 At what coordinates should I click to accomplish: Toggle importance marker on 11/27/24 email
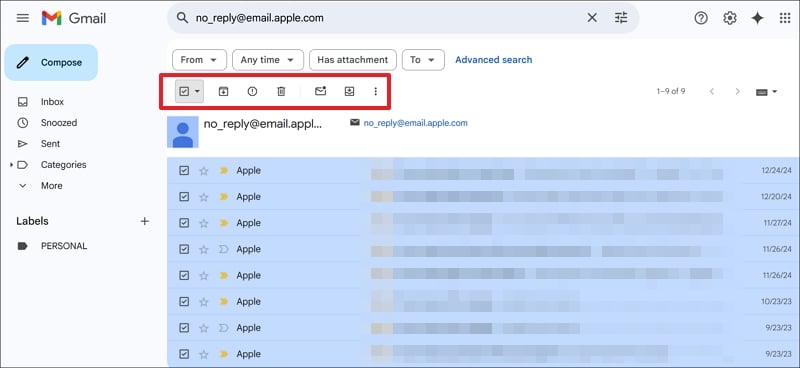223,223
